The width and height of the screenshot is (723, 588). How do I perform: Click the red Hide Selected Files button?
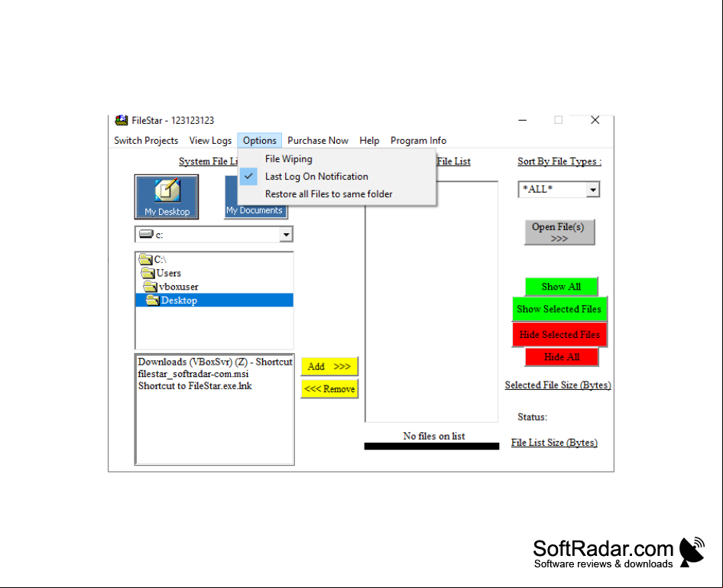click(x=559, y=334)
